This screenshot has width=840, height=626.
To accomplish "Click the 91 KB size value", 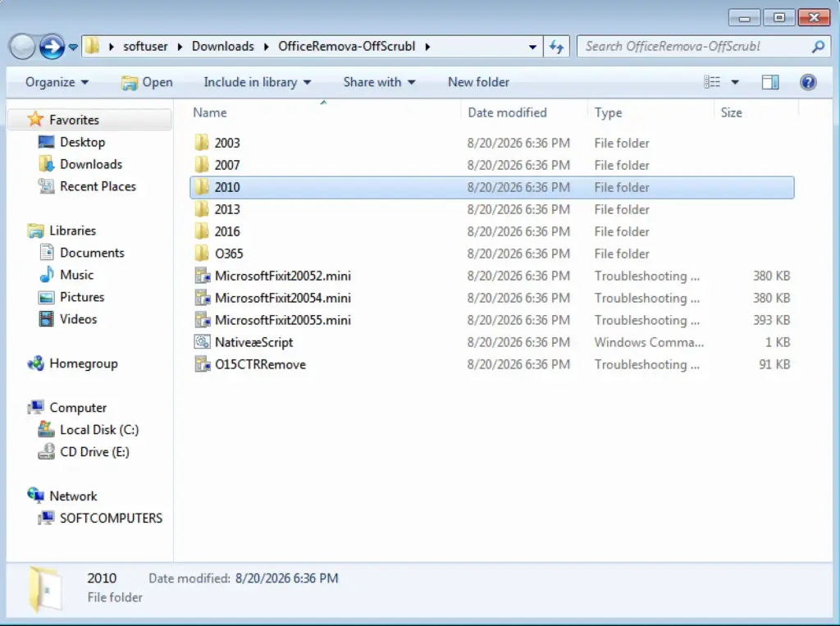I will 774,364.
